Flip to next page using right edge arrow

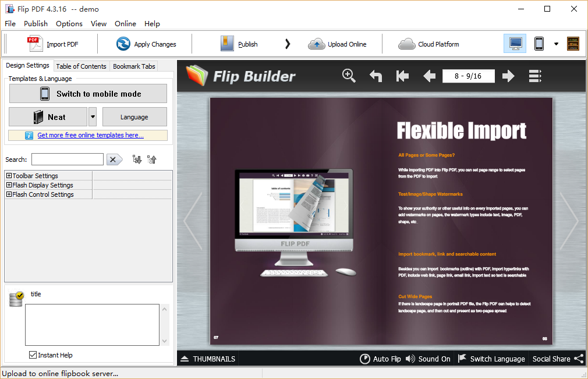[x=569, y=221]
